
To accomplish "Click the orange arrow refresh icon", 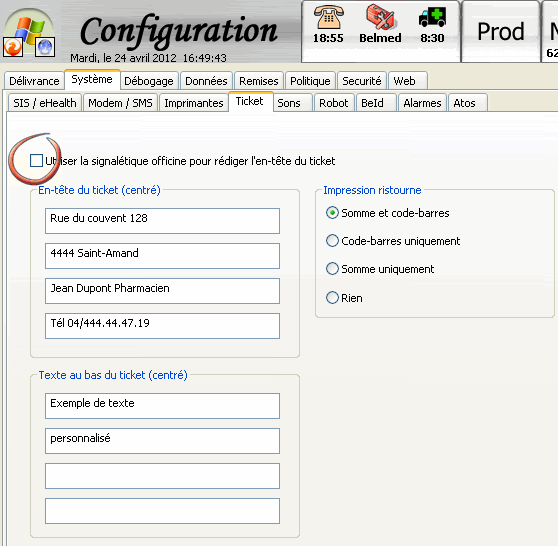I will pos(13,47).
